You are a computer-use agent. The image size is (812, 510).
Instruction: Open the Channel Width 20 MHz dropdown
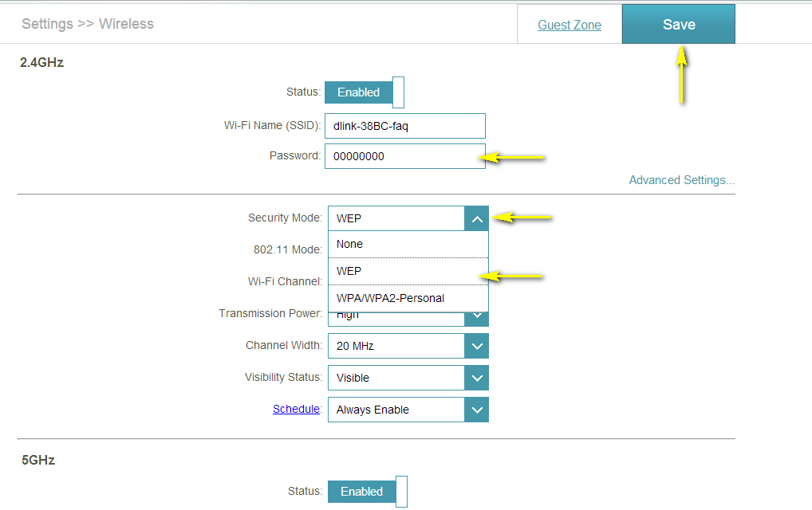(x=396, y=346)
